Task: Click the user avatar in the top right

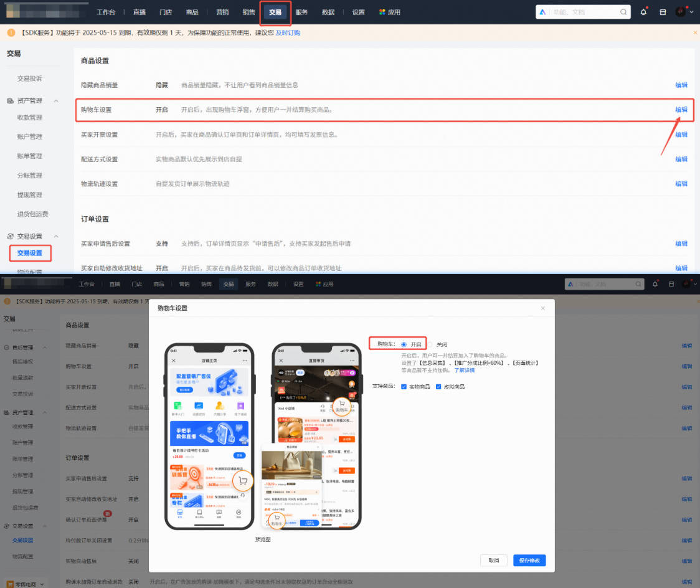Action: tap(679, 11)
